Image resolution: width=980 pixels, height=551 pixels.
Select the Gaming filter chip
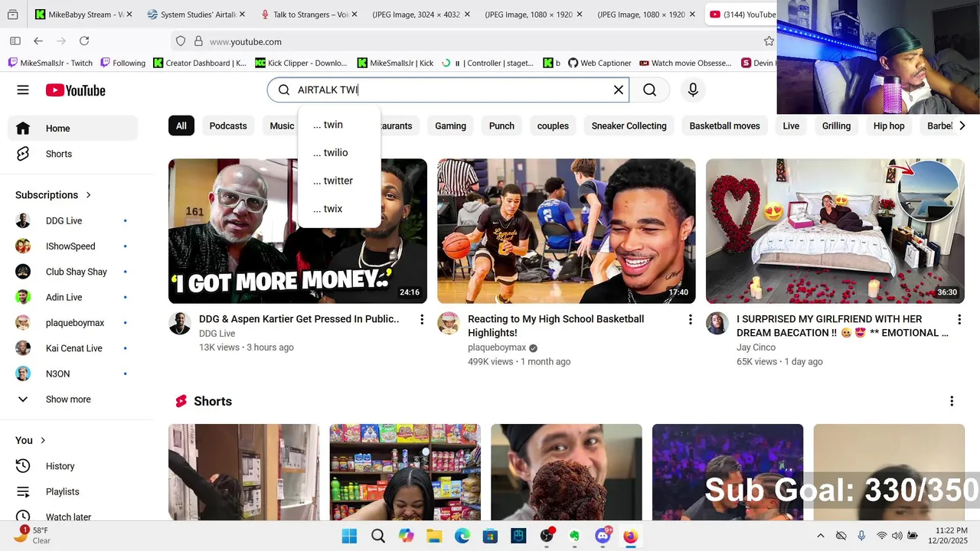click(x=450, y=126)
